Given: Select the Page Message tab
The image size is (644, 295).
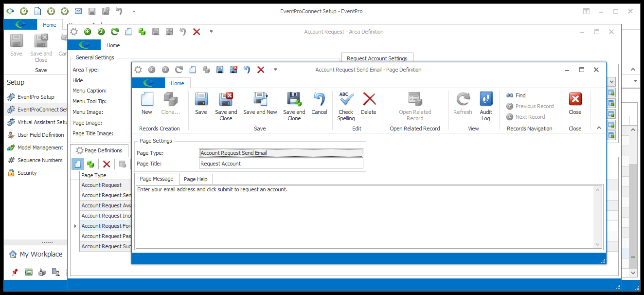Looking at the screenshot, I should (x=157, y=179).
